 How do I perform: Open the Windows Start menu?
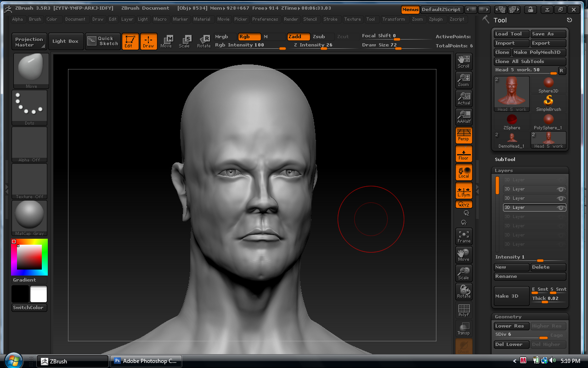pos(13,360)
